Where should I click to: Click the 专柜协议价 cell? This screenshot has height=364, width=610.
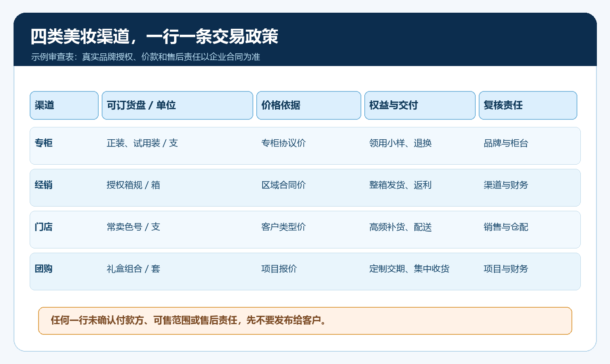(x=283, y=143)
